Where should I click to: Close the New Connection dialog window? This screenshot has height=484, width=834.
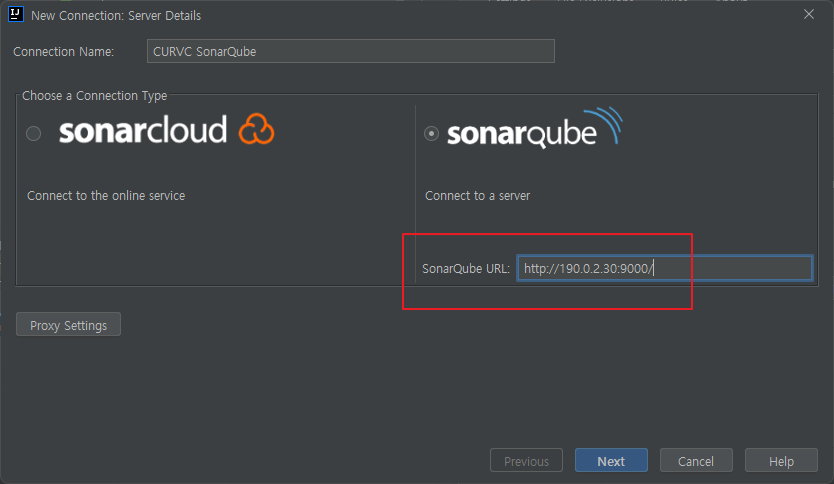(x=808, y=14)
